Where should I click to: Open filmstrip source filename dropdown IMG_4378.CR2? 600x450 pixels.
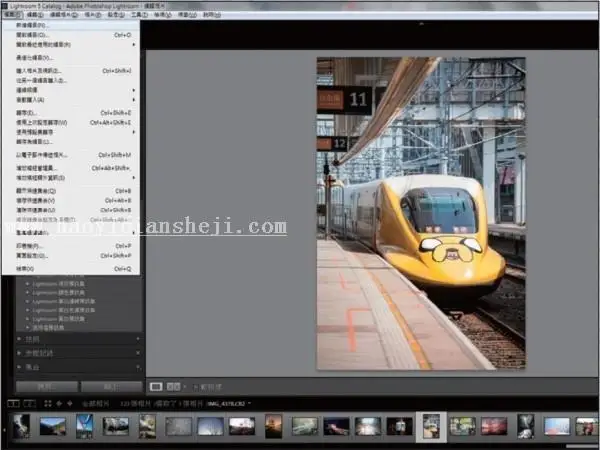point(229,404)
